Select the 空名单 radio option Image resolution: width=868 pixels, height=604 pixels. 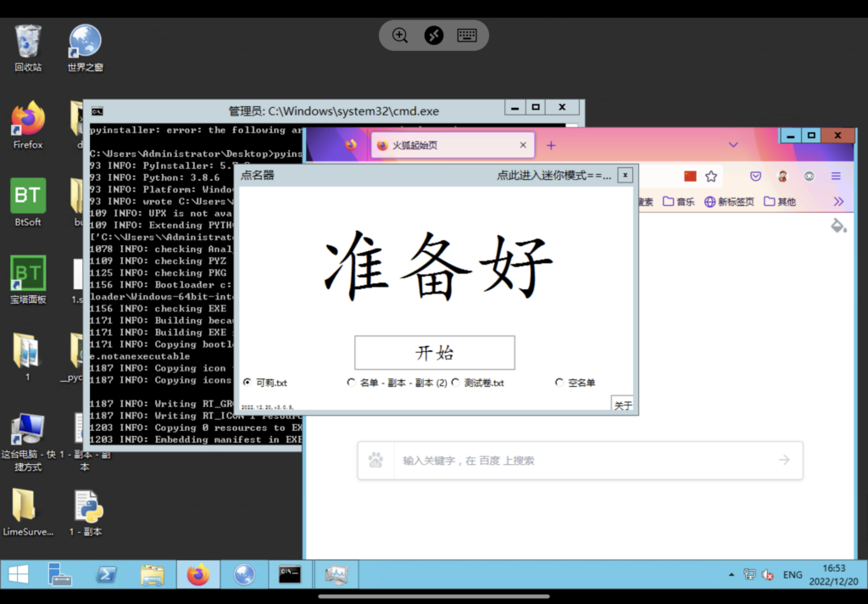[559, 383]
